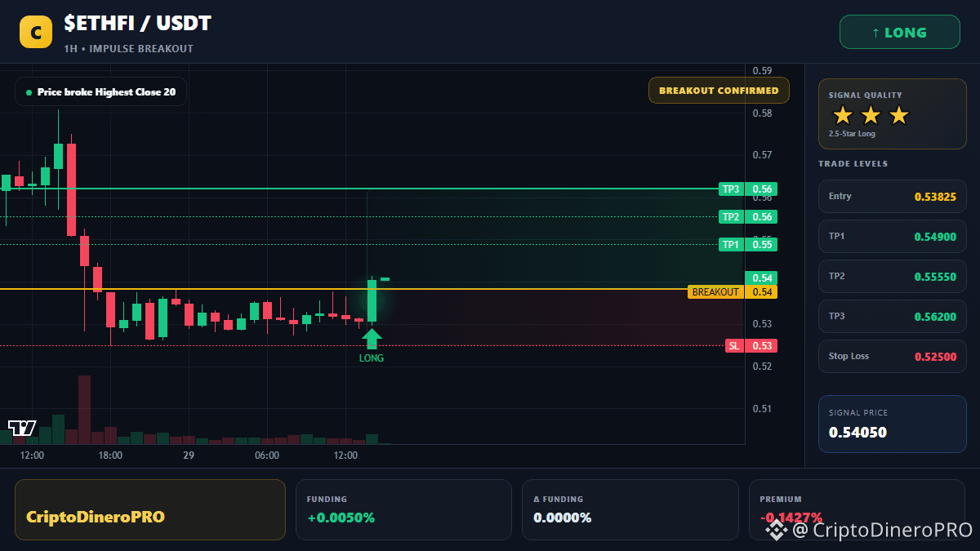Select the Stop Loss 0.52500 row
Screen dimensions: 980x551
(x=892, y=356)
